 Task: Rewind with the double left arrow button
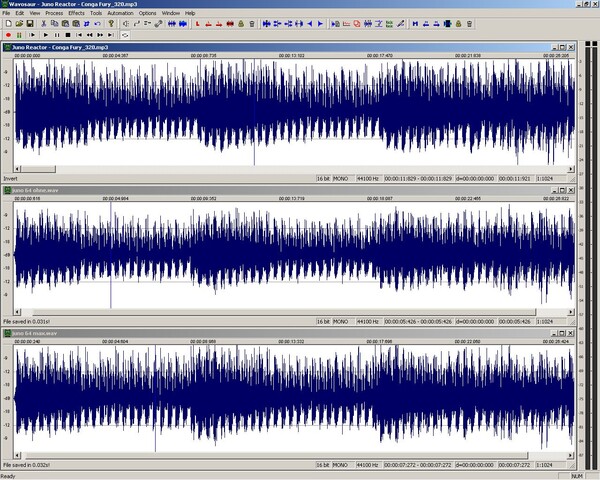(90, 35)
